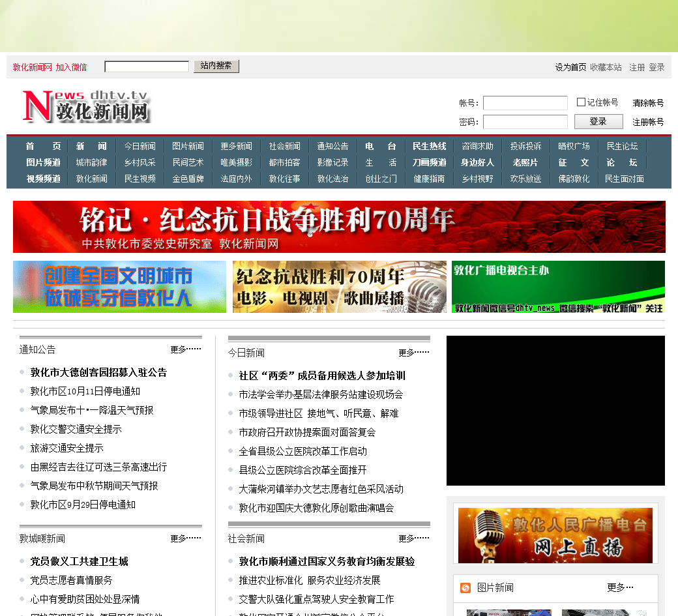This screenshot has height=616, width=678.
Task: Open 社区“两委”成员备用候选人参加培训
Action: click(x=322, y=375)
